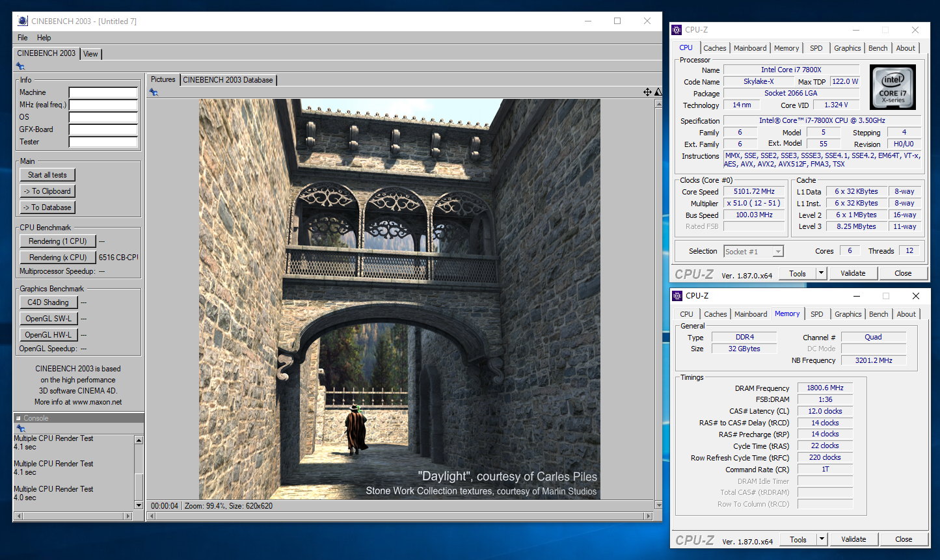Click Tools button in bottom CPU-Z window
940x560 pixels.
pyautogui.click(x=798, y=540)
